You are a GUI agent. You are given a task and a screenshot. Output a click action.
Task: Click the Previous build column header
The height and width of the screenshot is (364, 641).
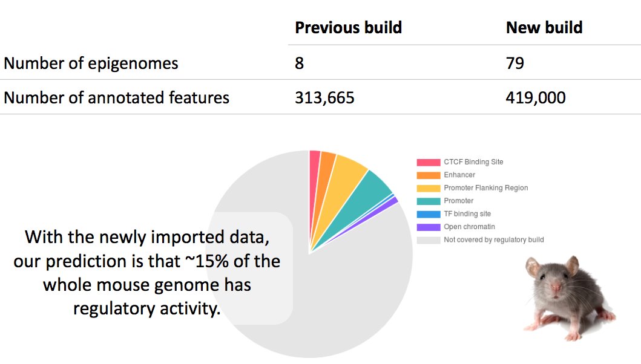(x=348, y=28)
